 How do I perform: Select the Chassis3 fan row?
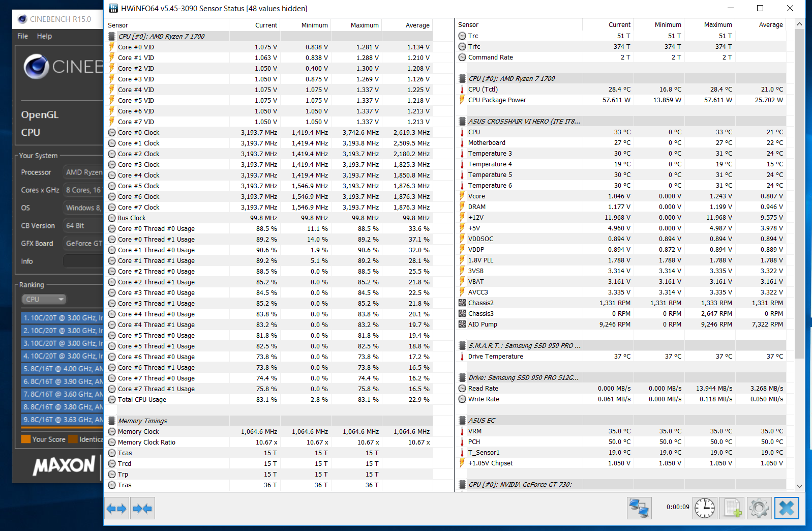(x=622, y=313)
